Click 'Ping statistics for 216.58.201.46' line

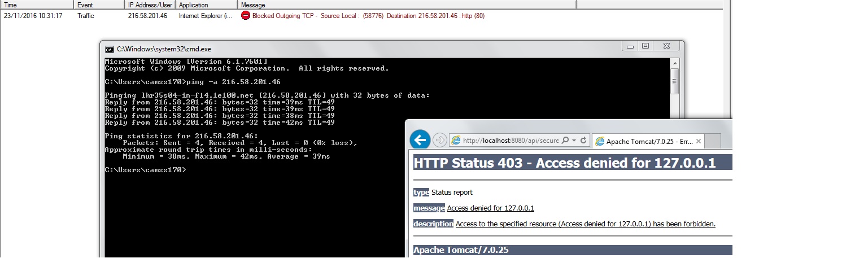coord(181,136)
